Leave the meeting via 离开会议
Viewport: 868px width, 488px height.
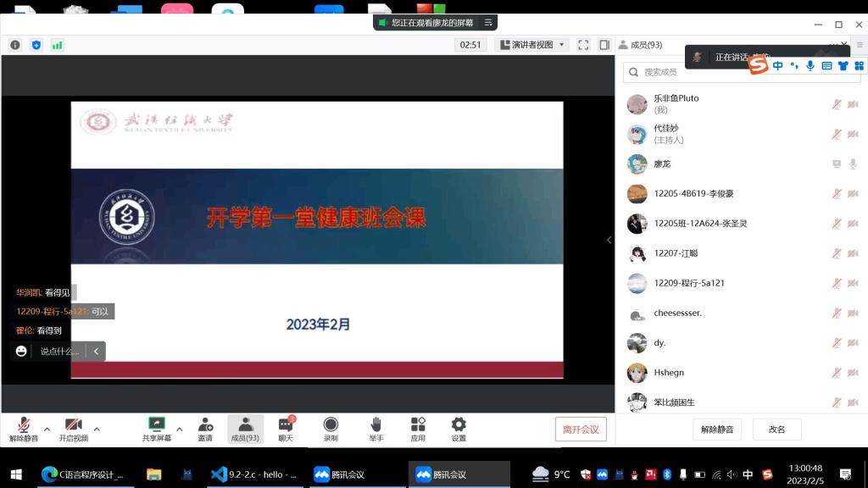pos(581,430)
